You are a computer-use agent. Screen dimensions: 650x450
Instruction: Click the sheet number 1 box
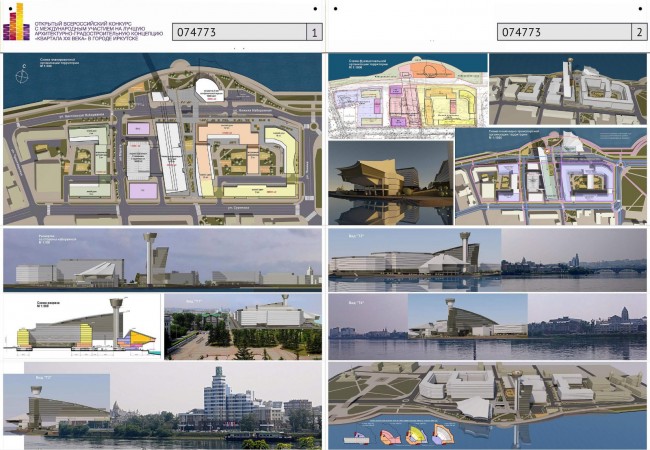(x=314, y=32)
